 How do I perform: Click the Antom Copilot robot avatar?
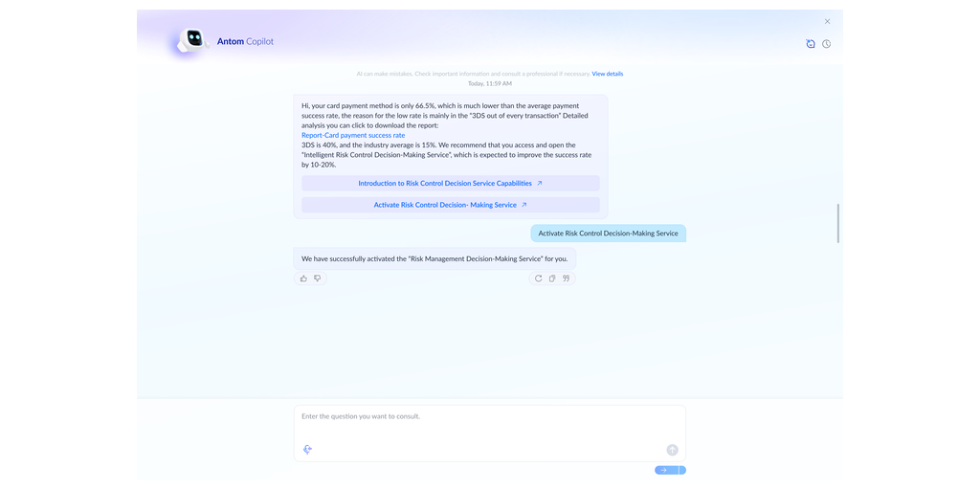(x=194, y=40)
